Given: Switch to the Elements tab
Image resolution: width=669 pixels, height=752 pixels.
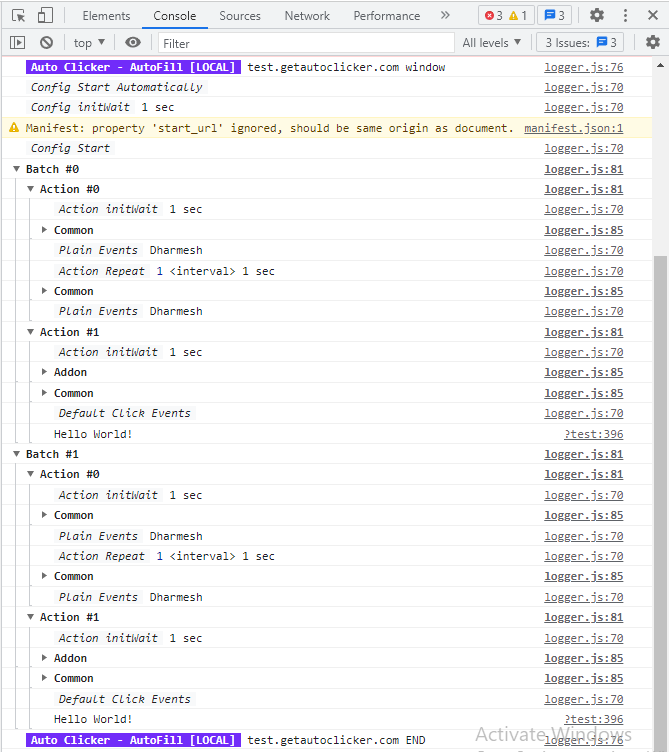Looking at the screenshot, I should pos(106,16).
